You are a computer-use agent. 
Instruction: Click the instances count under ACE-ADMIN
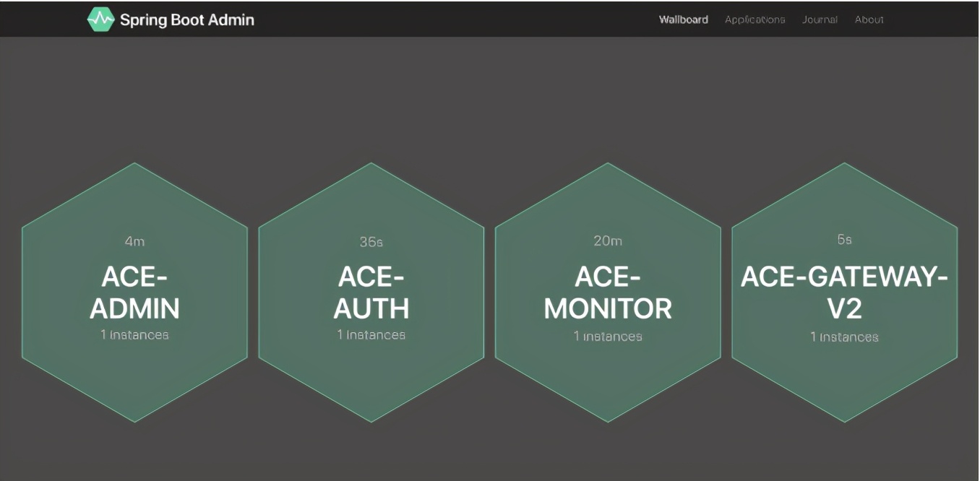pyautogui.click(x=134, y=335)
